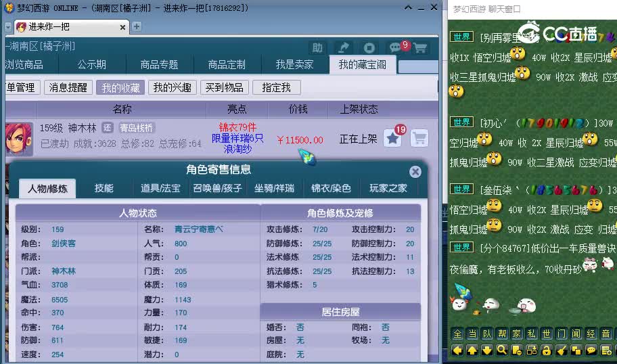The image size is (617, 364).
Task: Switch to the 技能 tab in the dialog
Action: 104,189
